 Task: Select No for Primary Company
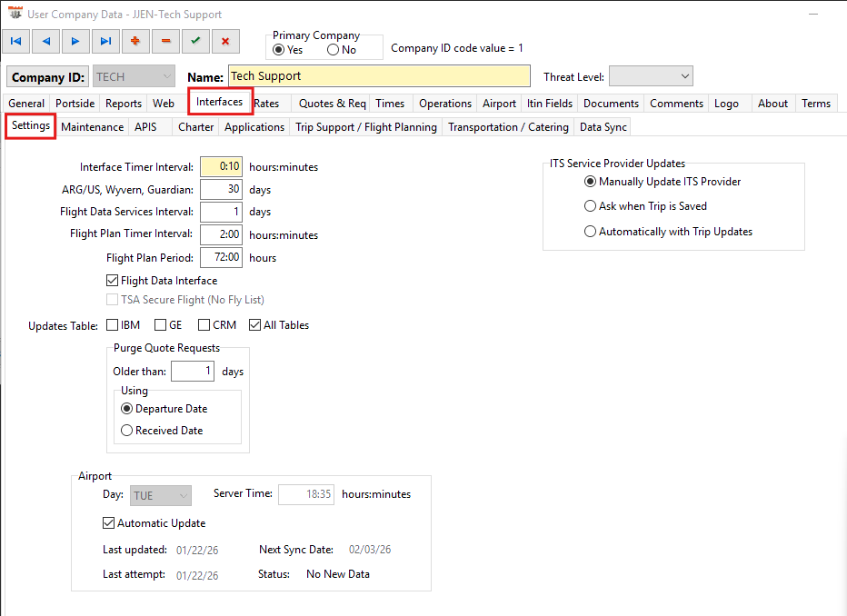click(334, 50)
